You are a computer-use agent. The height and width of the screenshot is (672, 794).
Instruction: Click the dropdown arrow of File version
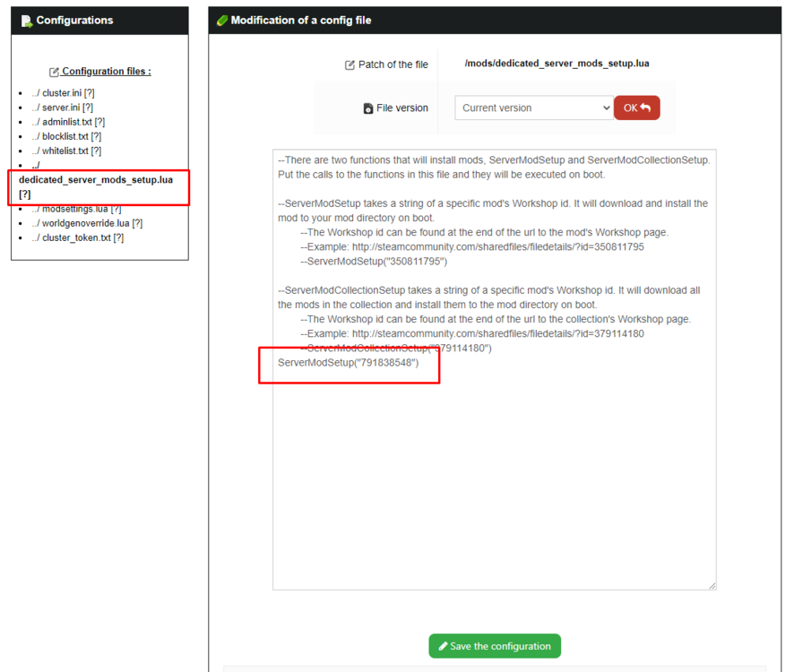606,108
